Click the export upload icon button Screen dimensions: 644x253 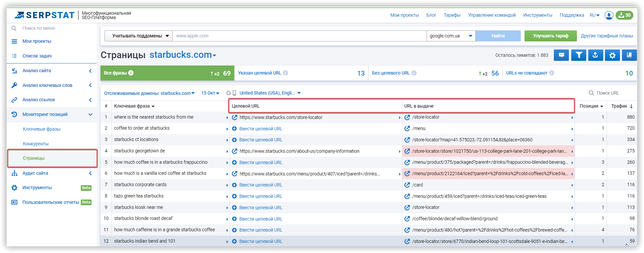pyautogui.click(x=595, y=55)
